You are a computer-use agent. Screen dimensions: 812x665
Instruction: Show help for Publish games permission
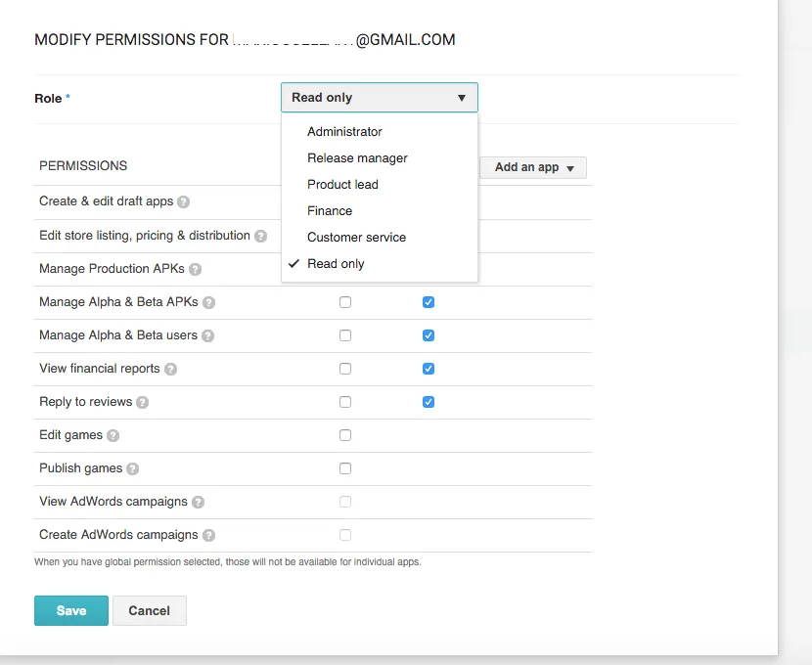pyautogui.click(x=133, y=468)
